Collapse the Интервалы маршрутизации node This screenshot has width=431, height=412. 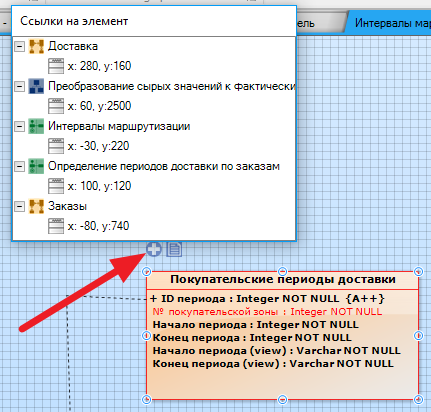[x=19, y=126]
